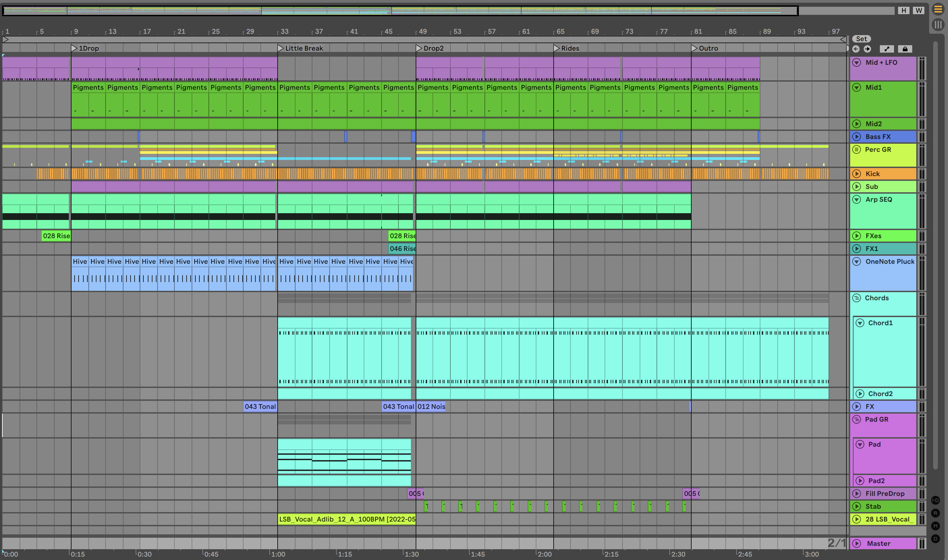The height and width of the screenshot is (560, 948).
Task: Toggle Mixer section visibility (M)
Action: (935, 526)
